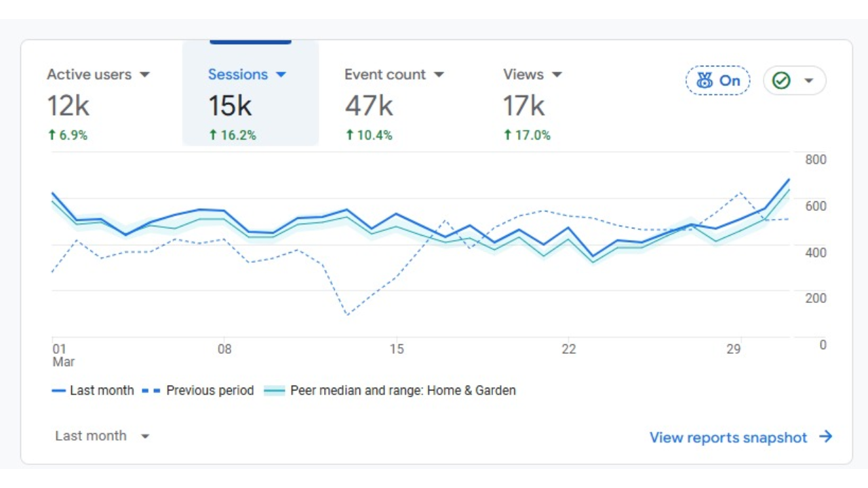Click the dashed Previous period legend icon
The image size is (868, 488).
click(x=151, y=391)
